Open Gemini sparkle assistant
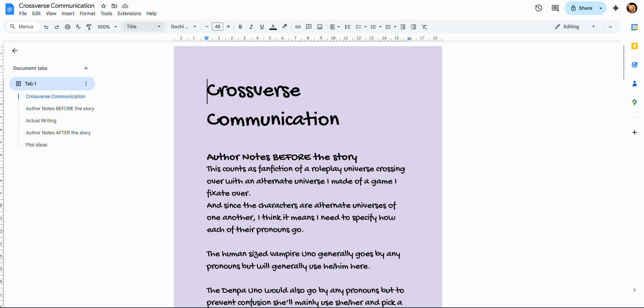Viewport: 644px width, 308px height. tap(616, 8)
